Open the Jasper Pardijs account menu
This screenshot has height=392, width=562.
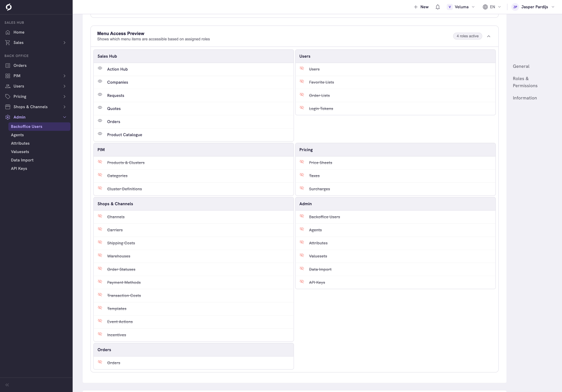point(533,7)
